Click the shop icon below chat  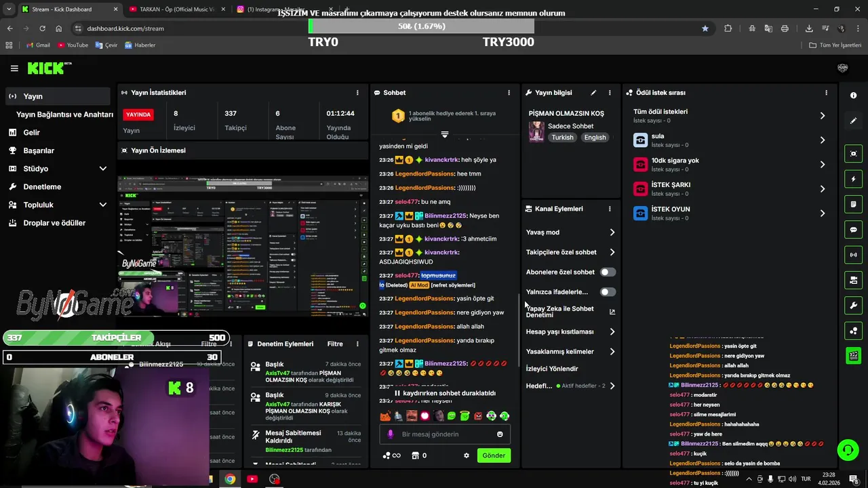(416, 455)
